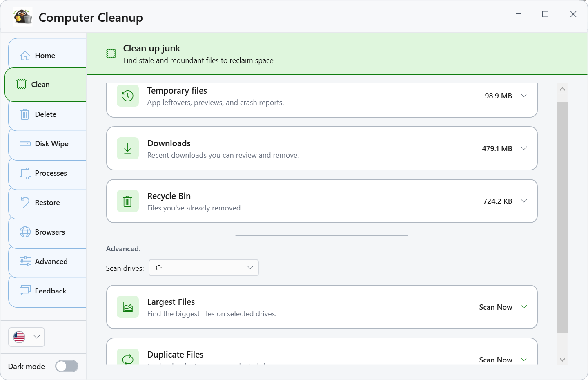
Task: Click the Temporary files clock icon
Action: click(128, 96)
